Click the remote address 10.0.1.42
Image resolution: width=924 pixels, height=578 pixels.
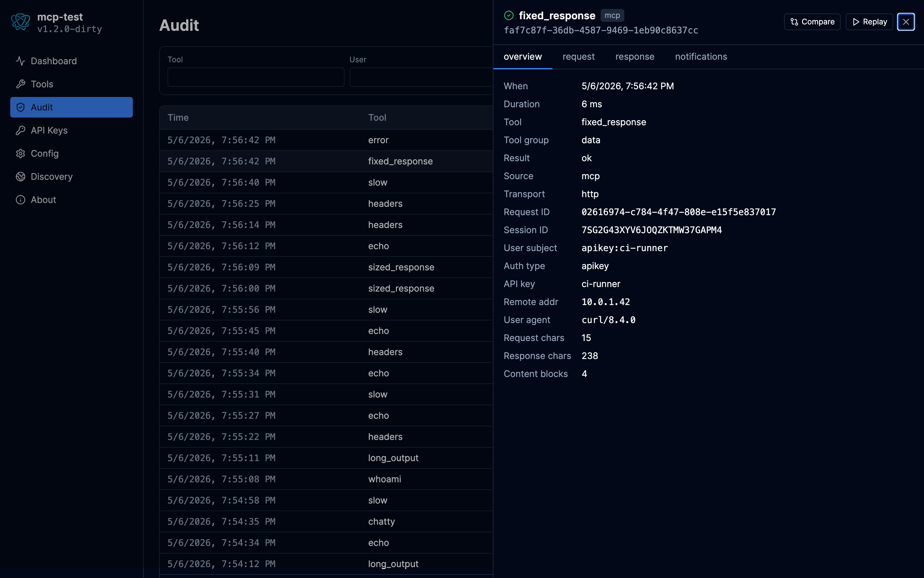[605, 302]
